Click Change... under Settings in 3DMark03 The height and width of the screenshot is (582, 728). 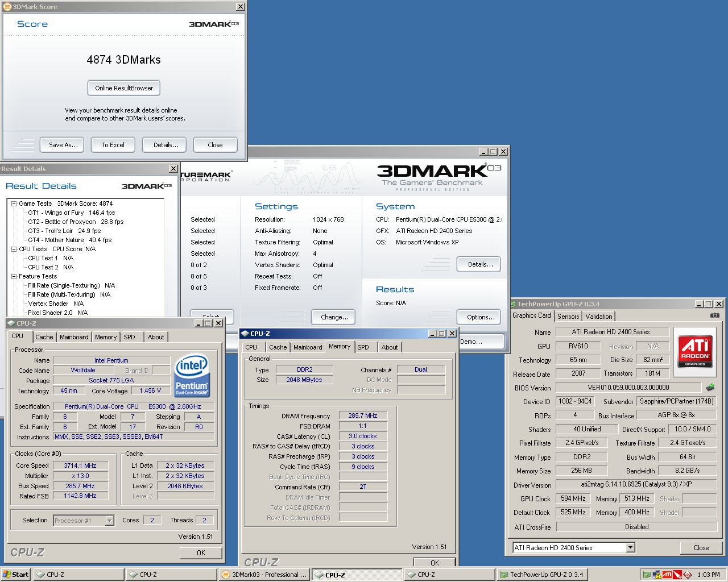tap(334, 317)
